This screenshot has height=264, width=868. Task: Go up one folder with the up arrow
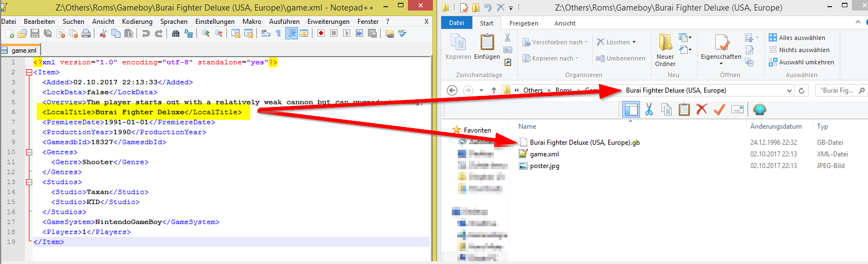[494, 90]
